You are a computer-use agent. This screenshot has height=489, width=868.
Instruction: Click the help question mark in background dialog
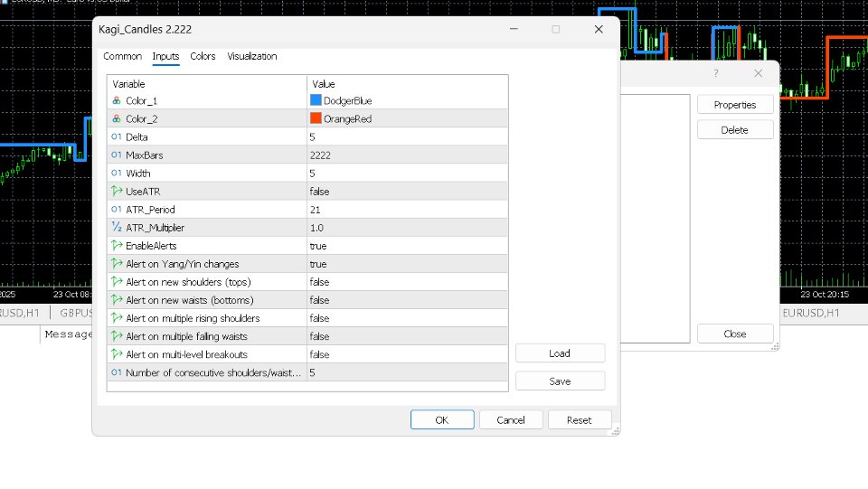716,73
